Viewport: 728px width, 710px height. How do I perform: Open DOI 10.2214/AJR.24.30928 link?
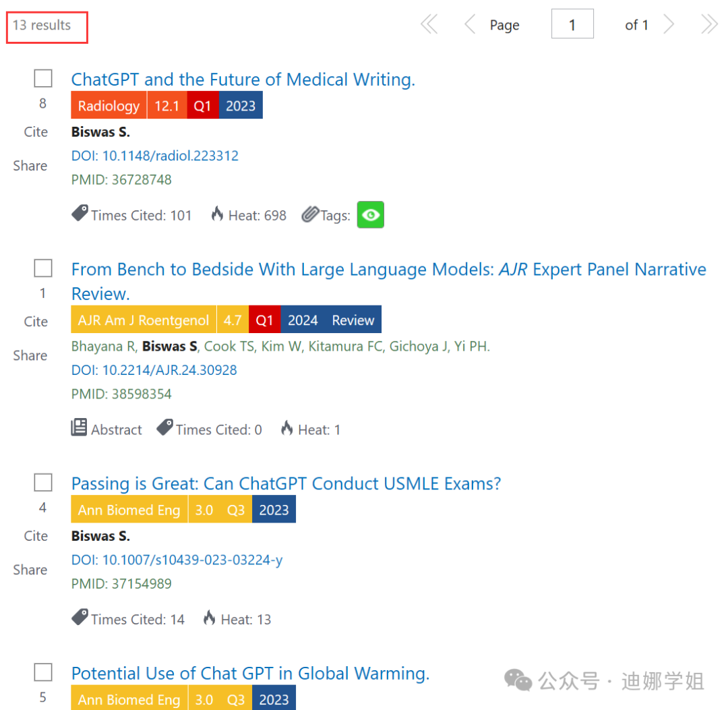click(154, 370)
